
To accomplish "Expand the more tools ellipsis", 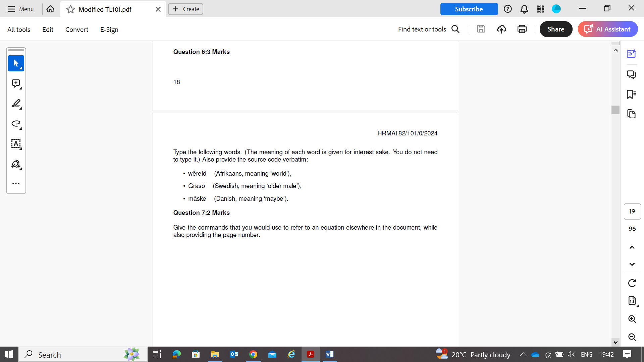I will [x=16, y=184].
